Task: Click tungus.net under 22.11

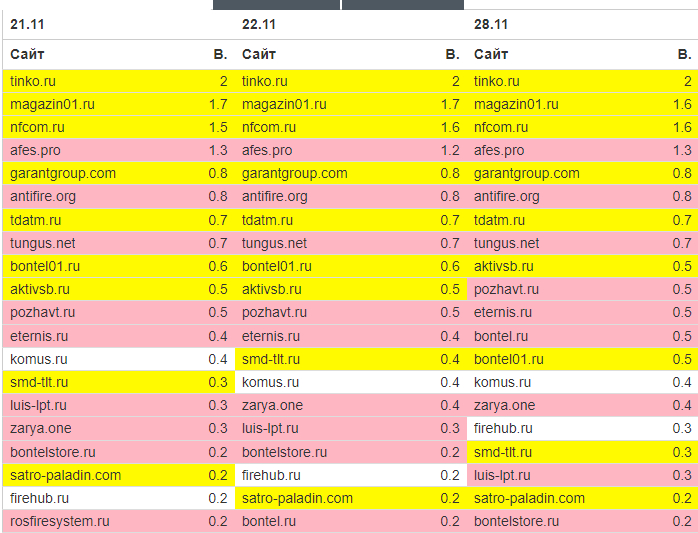Action: coord(274,243)
